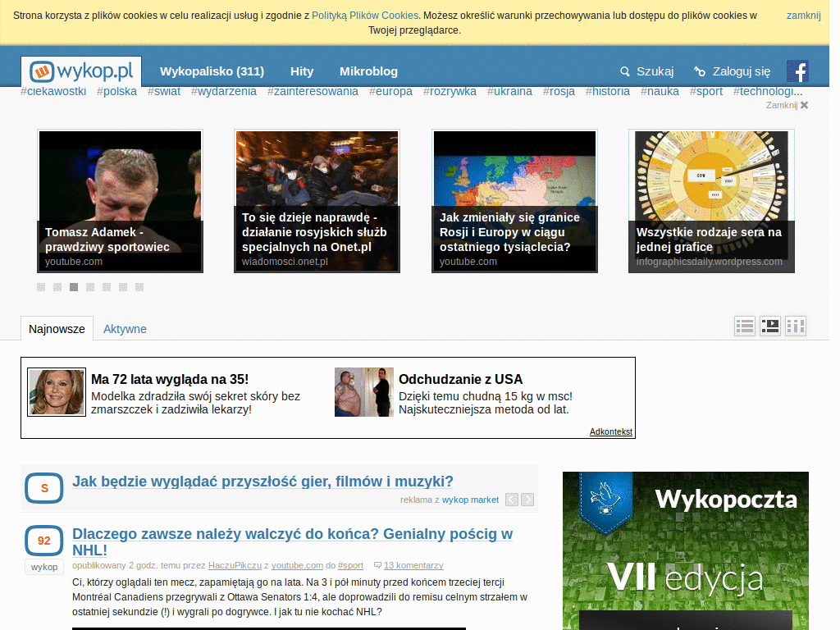Select seventh carousel page dot
Image resolution: width=840 pixels, height=630 pixels.
(139, 287)
